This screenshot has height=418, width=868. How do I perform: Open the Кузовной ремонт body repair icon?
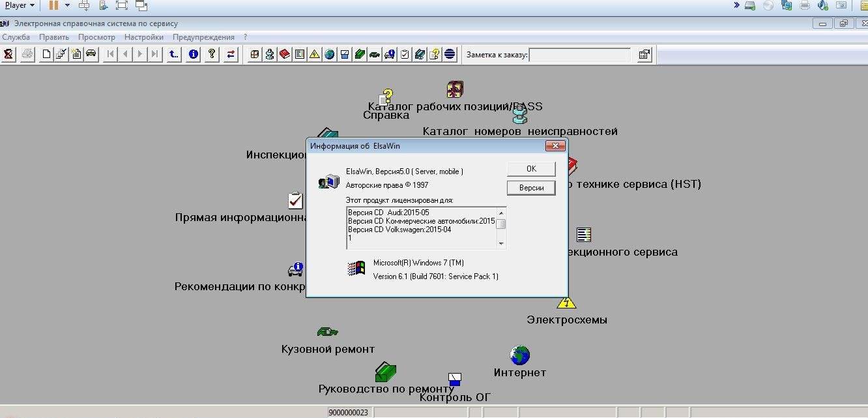click(x=326, y=331)
